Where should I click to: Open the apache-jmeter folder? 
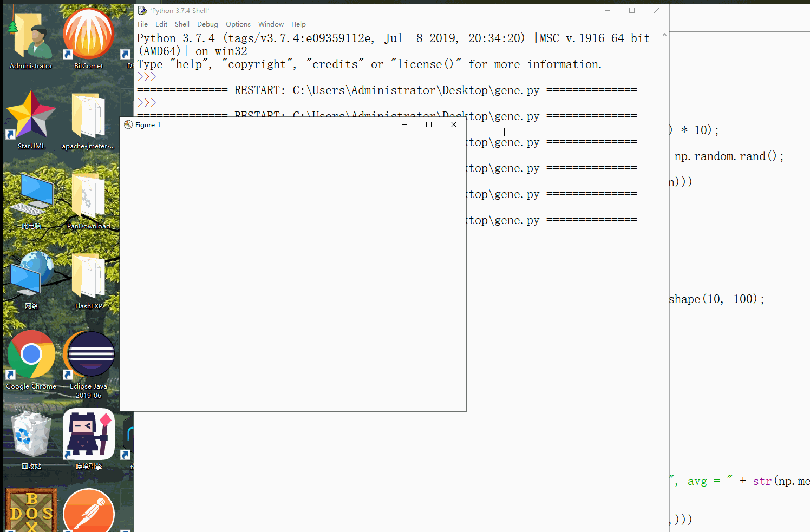(88, 115)
